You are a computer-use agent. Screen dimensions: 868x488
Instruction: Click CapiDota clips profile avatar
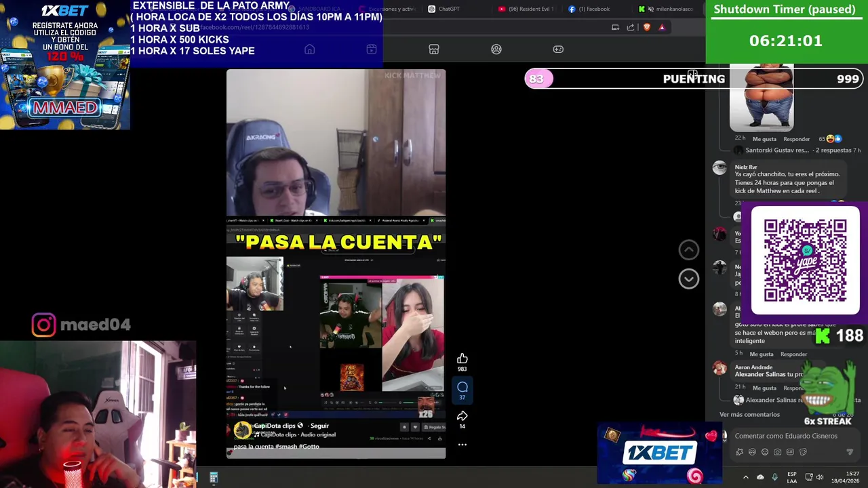[x=242, y=430]
